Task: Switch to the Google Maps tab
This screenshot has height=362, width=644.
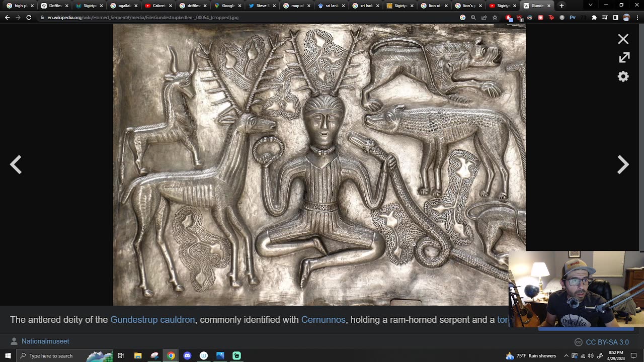Action: [227, 6]
